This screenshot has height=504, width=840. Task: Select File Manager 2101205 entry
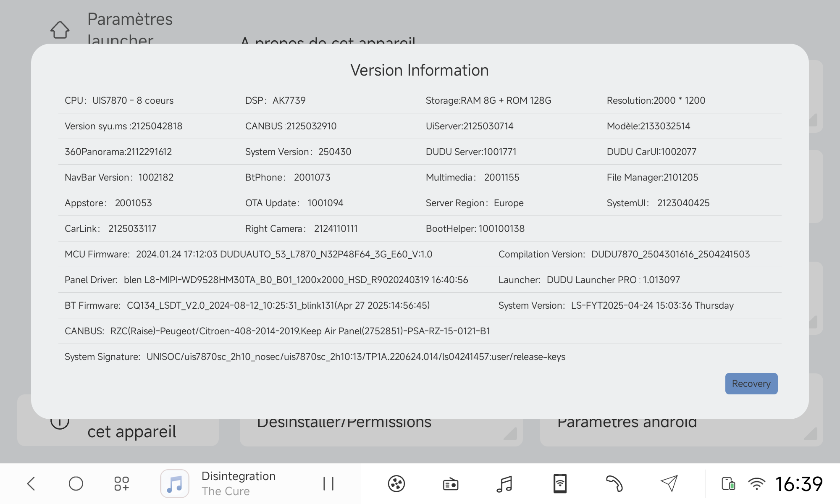pyautogui.click(x=652, y=177)
